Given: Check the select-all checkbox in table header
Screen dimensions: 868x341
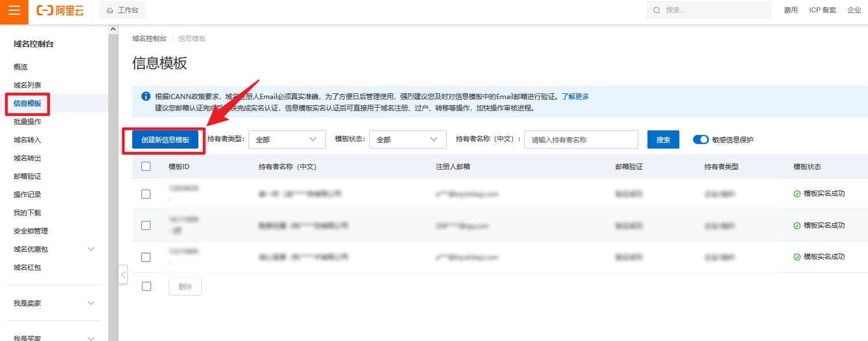Looking at the screenshot, I should [x=146, y=166].
